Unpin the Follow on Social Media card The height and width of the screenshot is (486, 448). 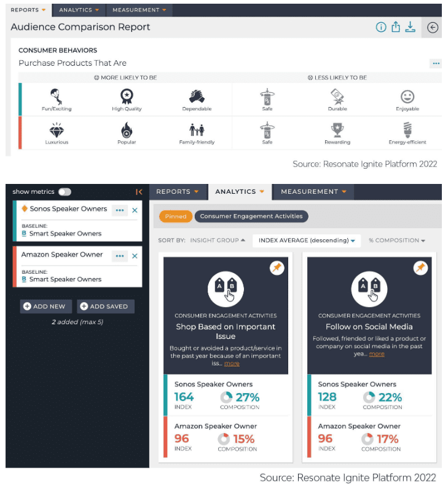pos(420,268)
